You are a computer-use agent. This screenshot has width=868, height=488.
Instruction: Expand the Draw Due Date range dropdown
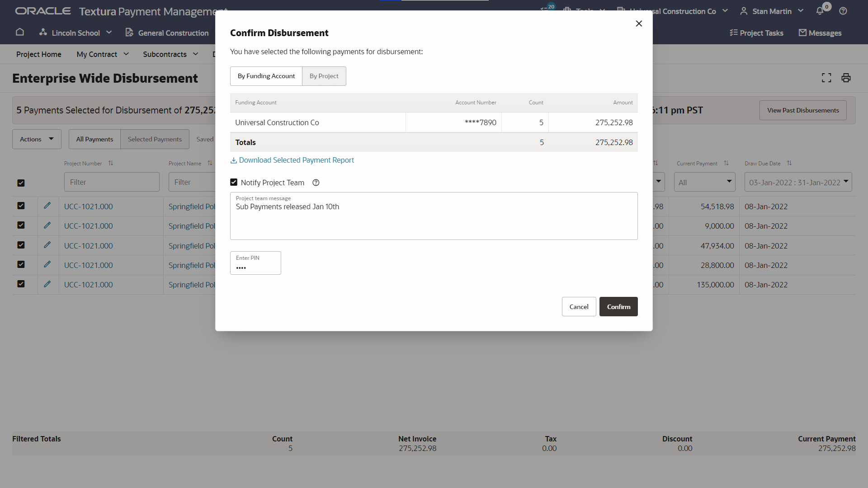pos(798,182)
